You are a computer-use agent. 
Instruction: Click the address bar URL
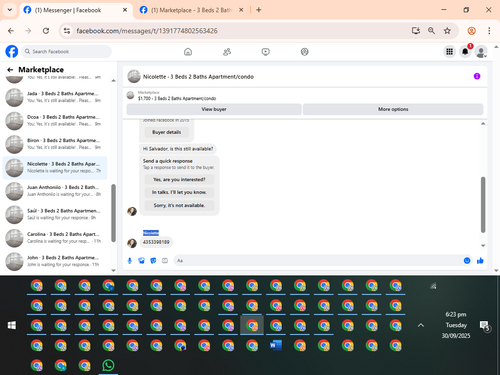[147, 31]
